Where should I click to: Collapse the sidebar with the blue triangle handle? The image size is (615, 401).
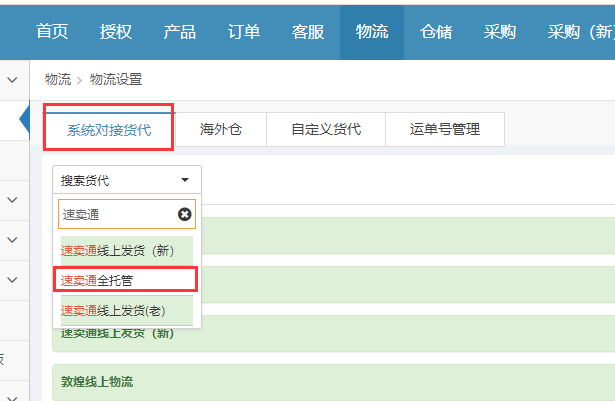25,119
